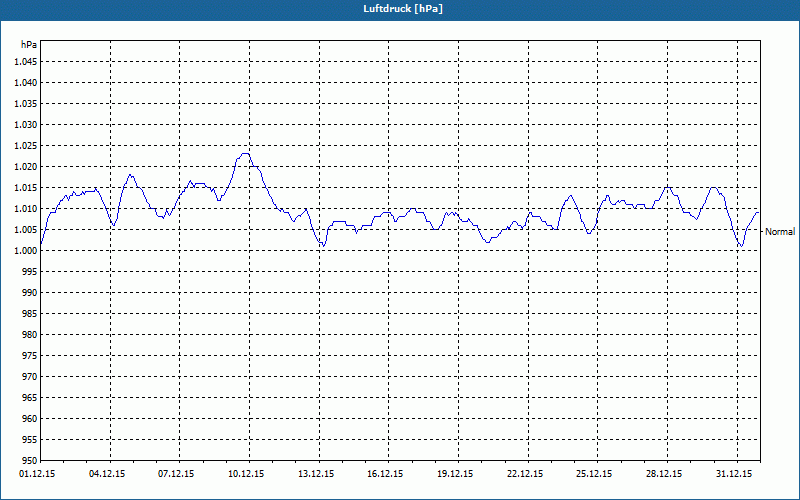The image size is (800, 500).
Task: Select the 07.12.15 date label
Action: pyautogui.click(x=176, y=474)
